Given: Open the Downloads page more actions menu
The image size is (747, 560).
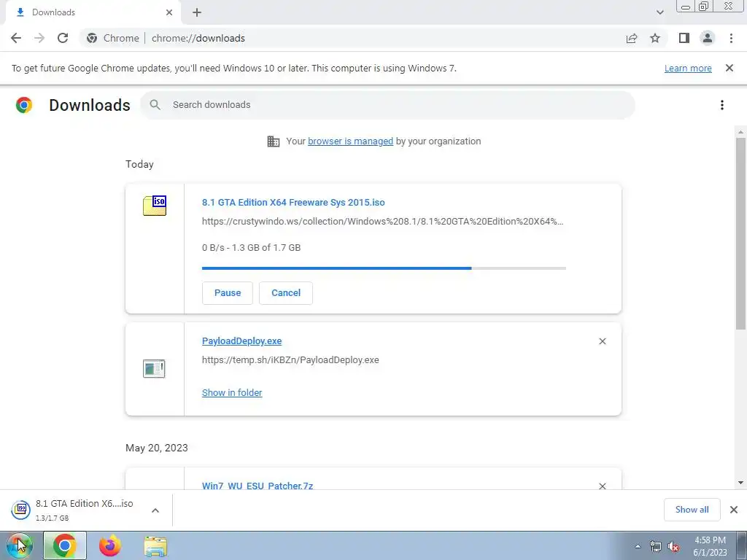Looking at the screenshot, I should point(722,105).
